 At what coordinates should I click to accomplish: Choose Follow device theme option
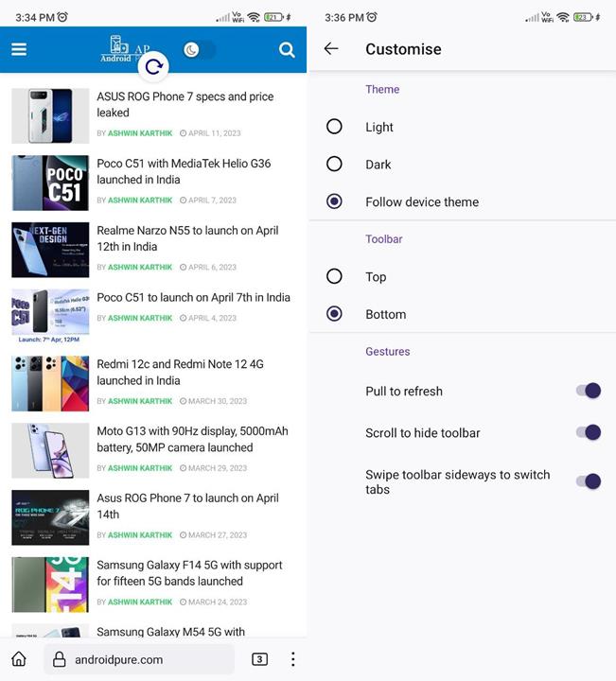(334, 201)
